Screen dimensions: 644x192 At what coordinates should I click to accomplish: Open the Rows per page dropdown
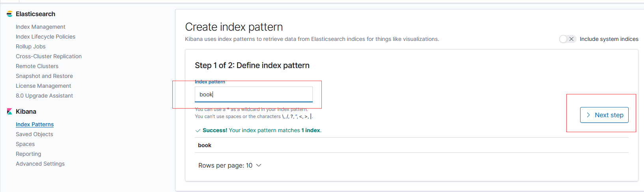coord(230,166)
